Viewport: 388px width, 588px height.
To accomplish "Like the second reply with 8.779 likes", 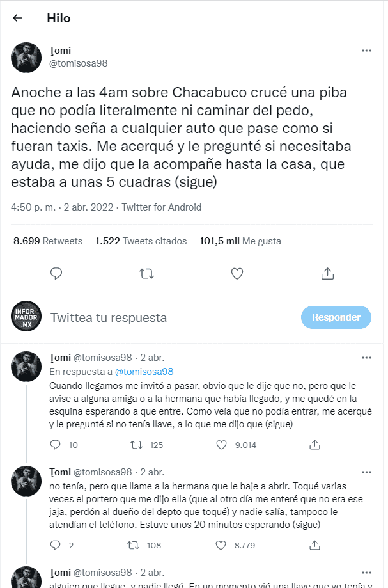I will tap(222, 546).
